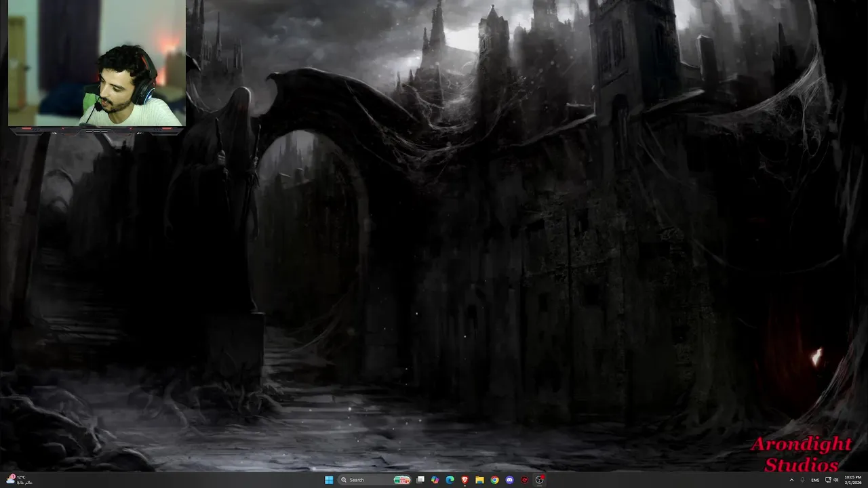Open the red circular app beside Discord

pos(524,480)
